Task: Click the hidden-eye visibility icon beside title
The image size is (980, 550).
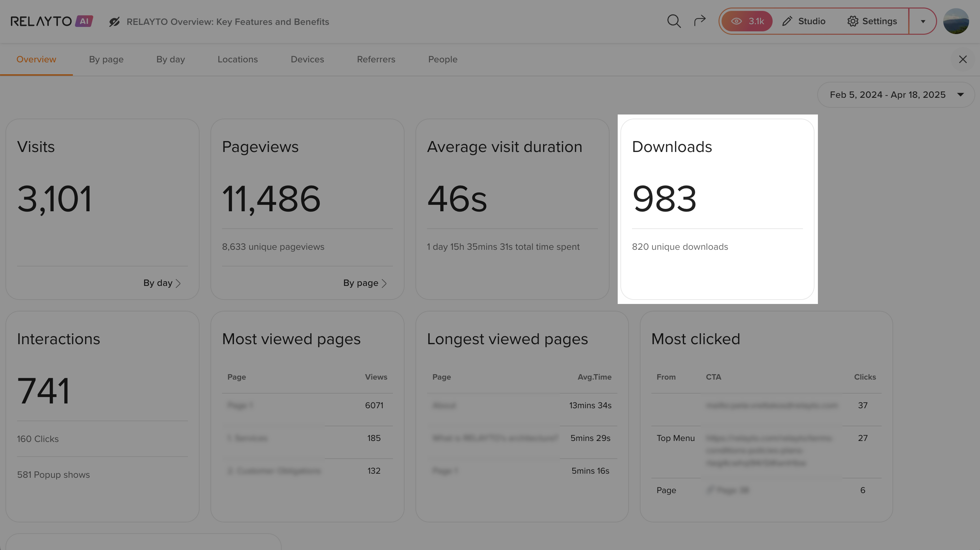Action: coord(114,22)
